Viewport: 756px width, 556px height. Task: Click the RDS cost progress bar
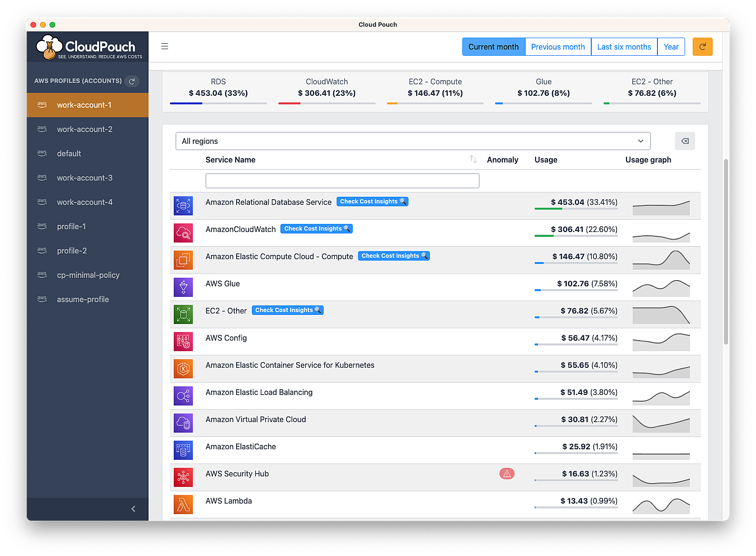[x=218, y=103]
